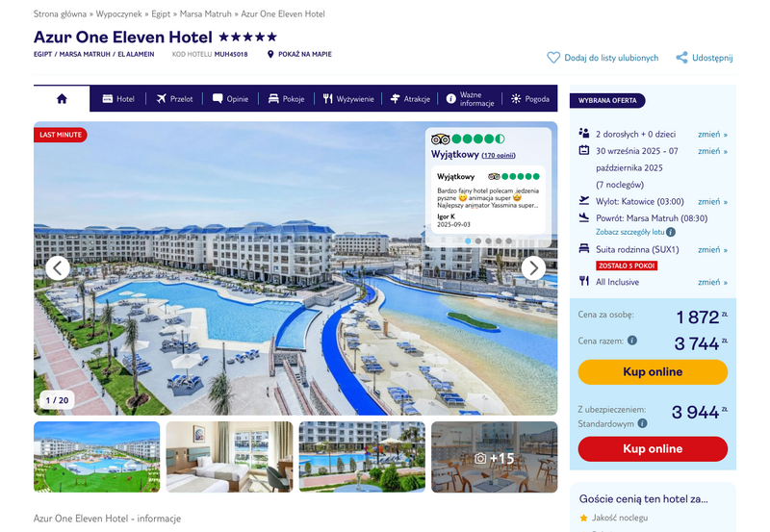Select second review carousel dot
The height and width of the screenshot is (532, 770).
click(478, 241)
